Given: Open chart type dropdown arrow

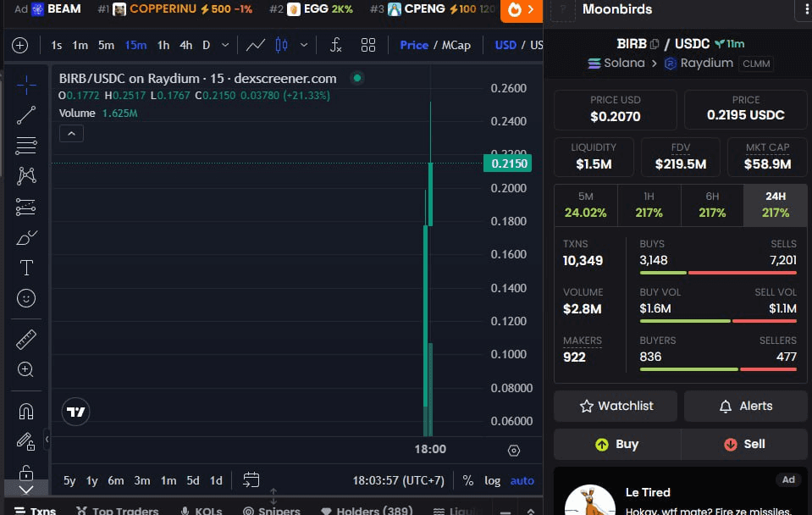Looking at the screenshot, I should (x=304, y=45).
